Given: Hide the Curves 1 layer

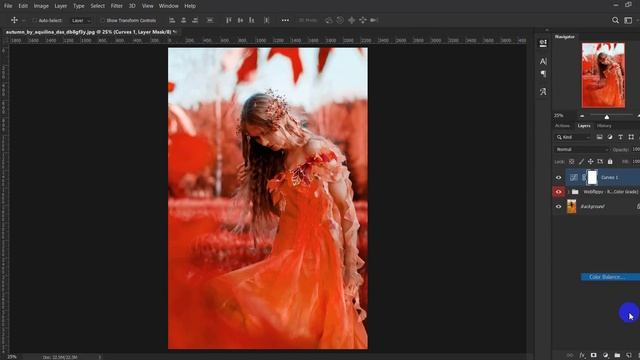Looking at the screenshot, I should (x=558, y=178).
